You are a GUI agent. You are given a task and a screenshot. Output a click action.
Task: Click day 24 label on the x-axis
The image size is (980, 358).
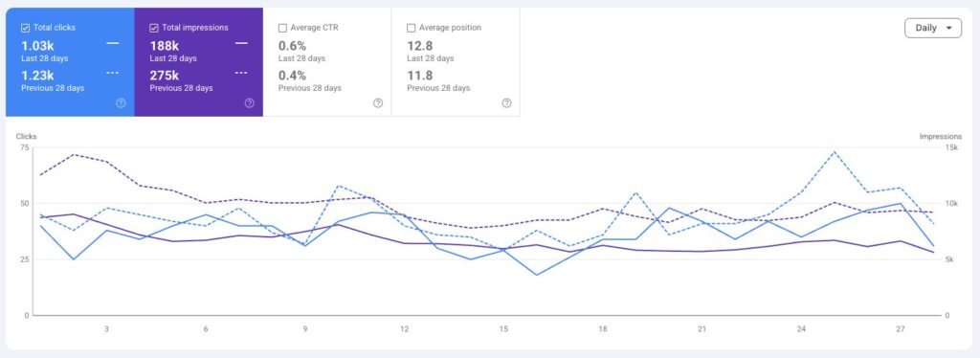[801, 329]
